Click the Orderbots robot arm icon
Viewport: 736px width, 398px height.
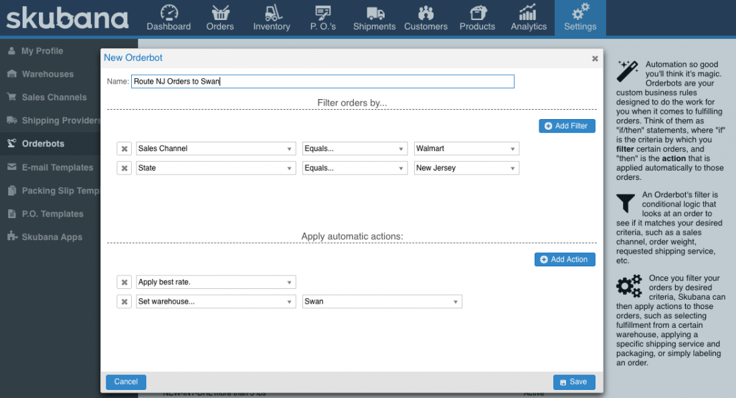[x=12, y=143]
